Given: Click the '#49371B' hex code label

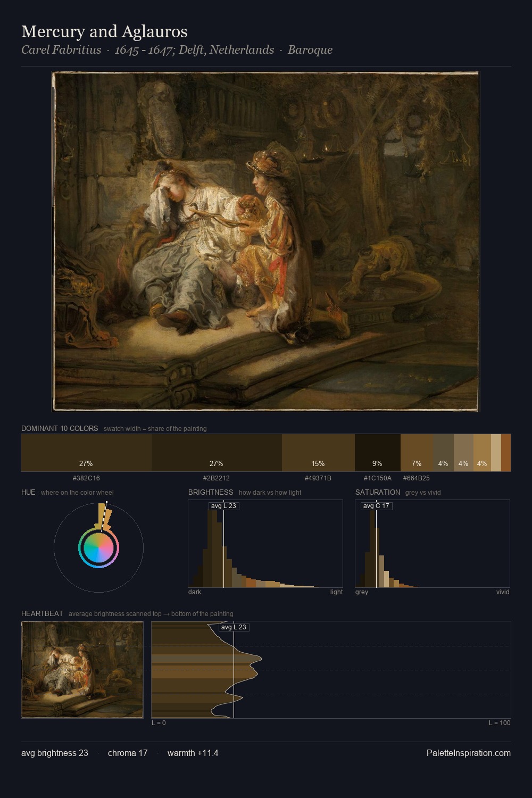Looking at the screenshot, I should click(318, 478).
